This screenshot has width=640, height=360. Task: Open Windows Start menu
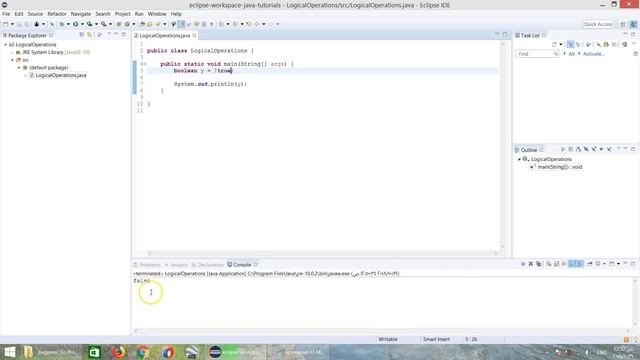coord(9,352)
